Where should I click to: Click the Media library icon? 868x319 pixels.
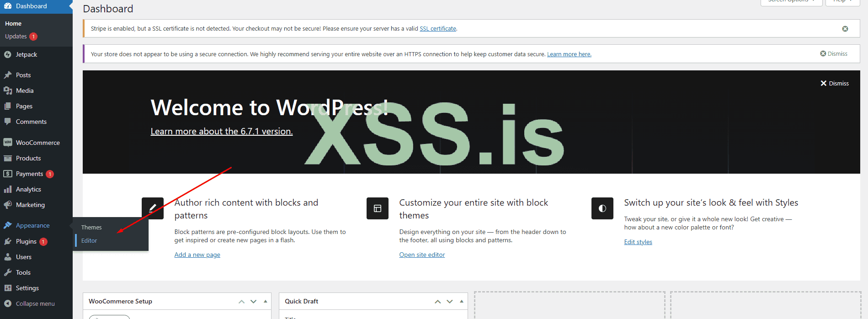(x=8, y=90)
